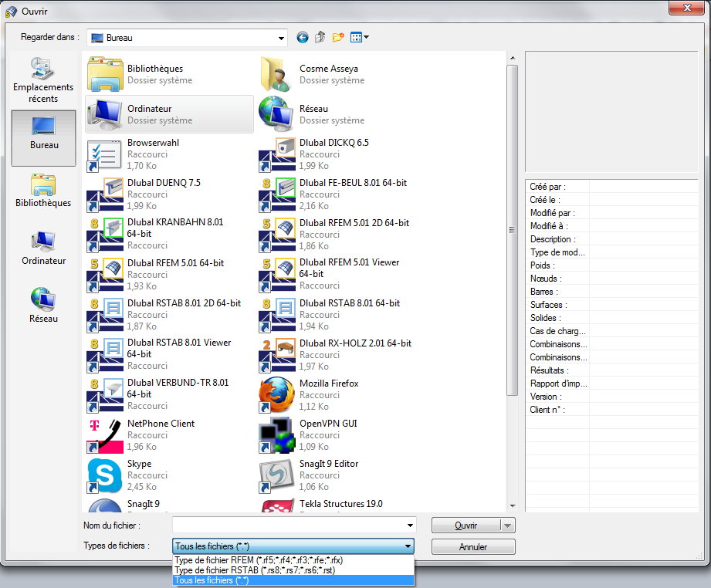Click the Back navigation arrow icon
Screen dimensions: 711x588
click(303, 37)
